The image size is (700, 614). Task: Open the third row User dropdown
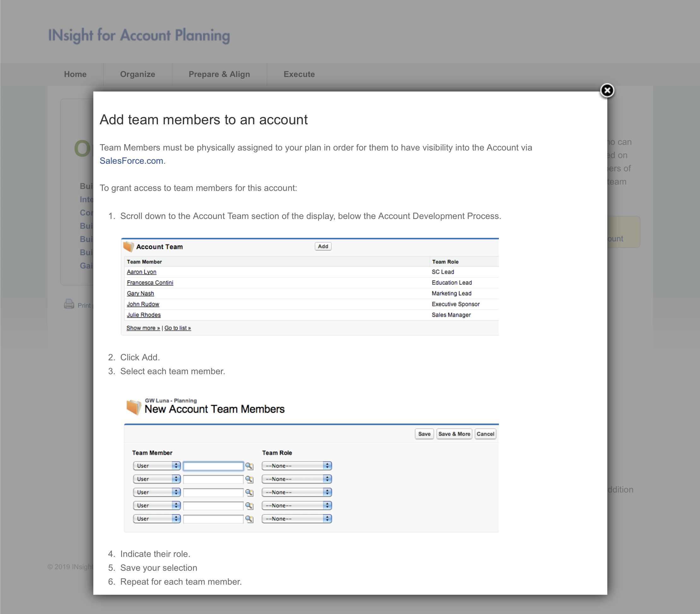(x=156, y=492)
